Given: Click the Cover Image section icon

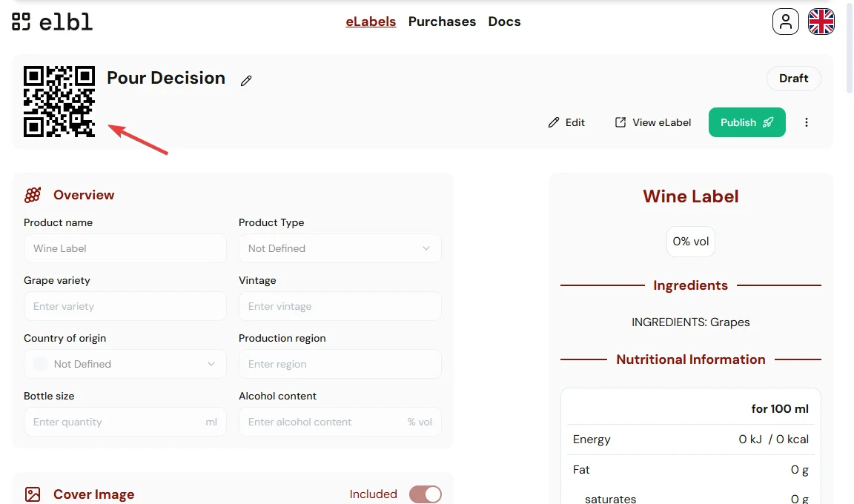Looking at the screenshot, I should pos(33,494).
